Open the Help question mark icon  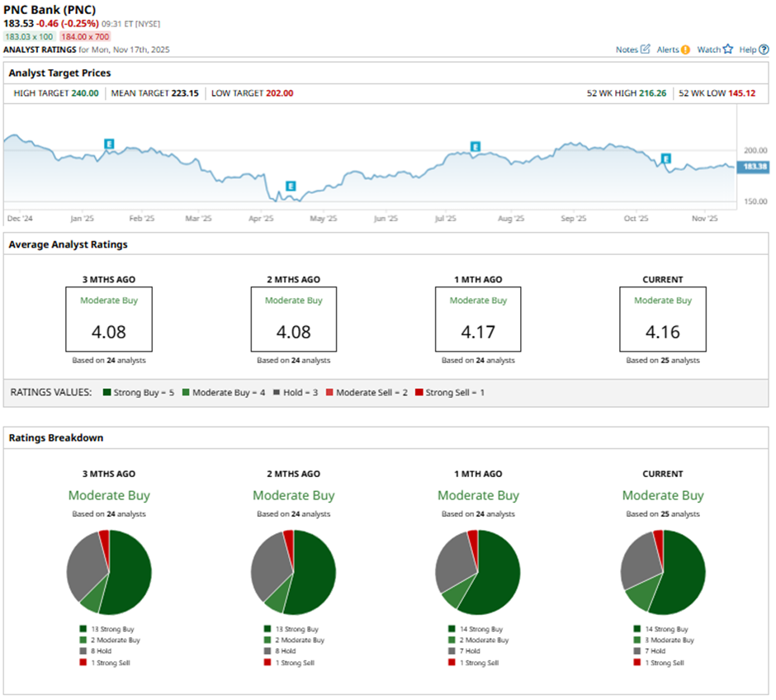764,50
